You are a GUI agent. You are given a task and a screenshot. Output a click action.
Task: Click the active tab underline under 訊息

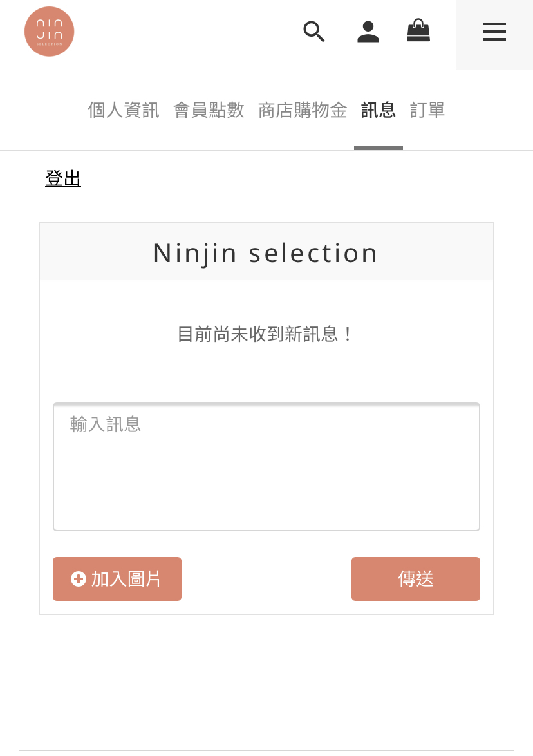(379, 148)
